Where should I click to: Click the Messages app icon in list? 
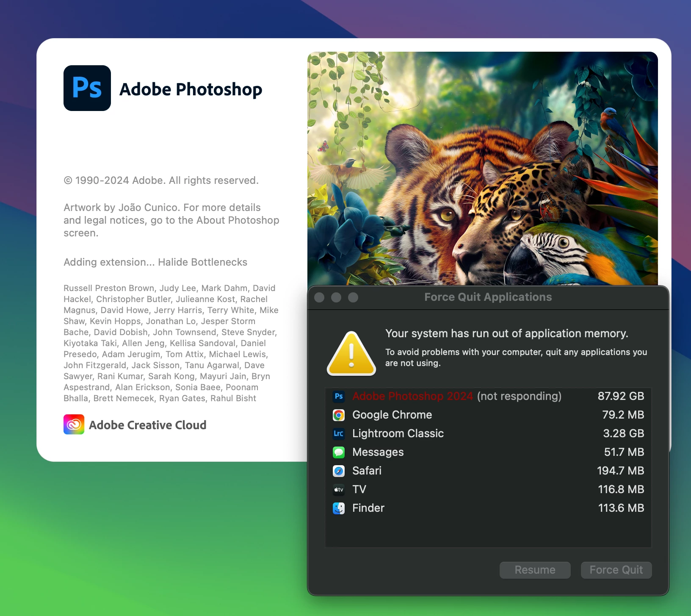(x=339, y=452)
